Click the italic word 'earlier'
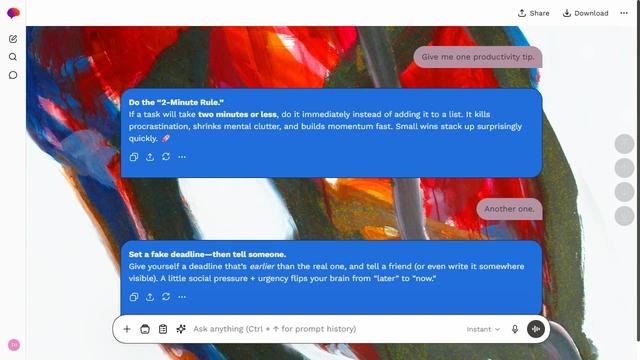Screen dimensions: 640x360 pyautogui.click(x=262, y=266)
